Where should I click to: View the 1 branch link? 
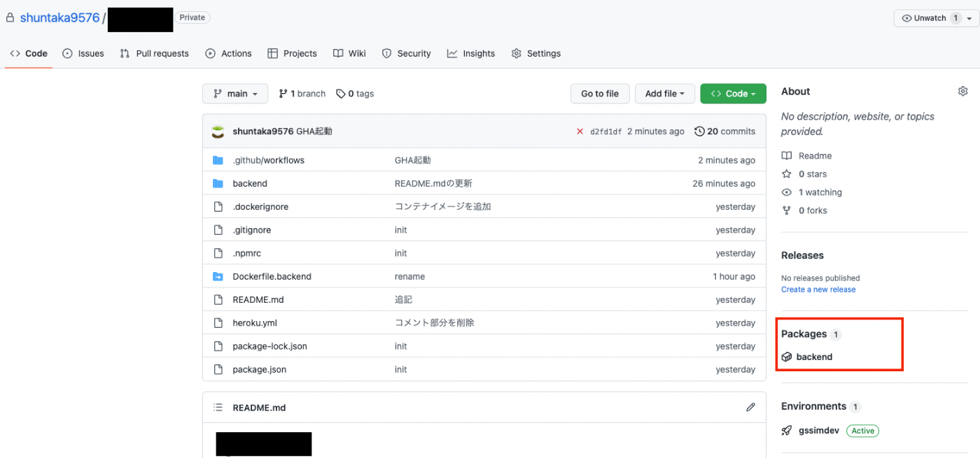pyautogui.click(x=302, y=94)
